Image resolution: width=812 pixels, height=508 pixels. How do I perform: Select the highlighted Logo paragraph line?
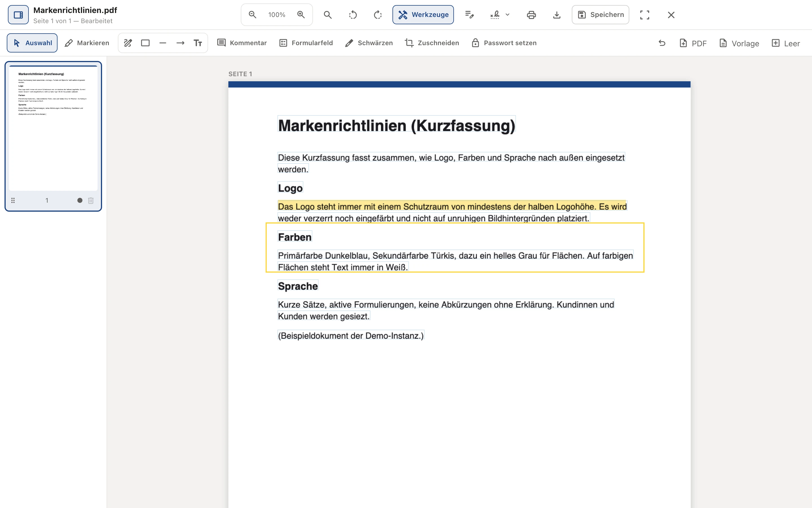click(x=452, y=206)
